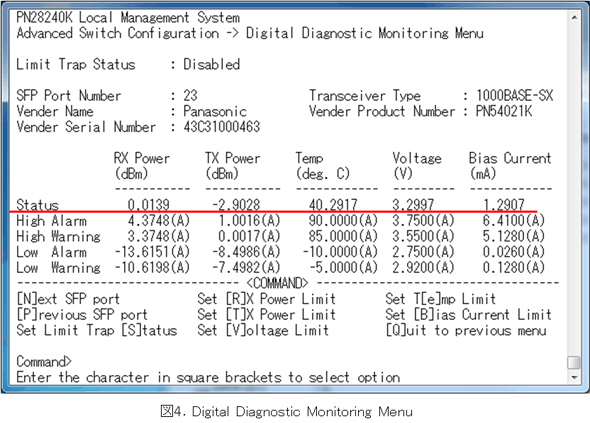Click the scrollbar down arrow
This screenshot has width=590, height=423.
click(x=574, y=377)
